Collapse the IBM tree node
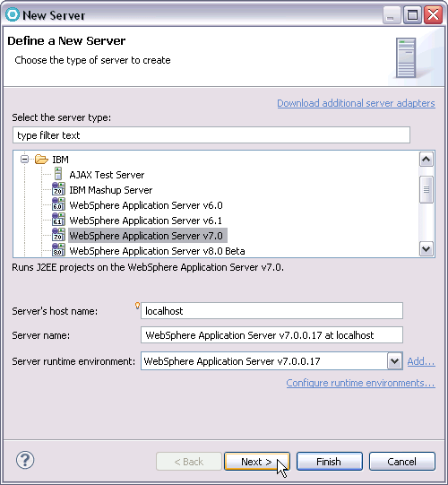448x485 pixels. click(x=24, y=160)
